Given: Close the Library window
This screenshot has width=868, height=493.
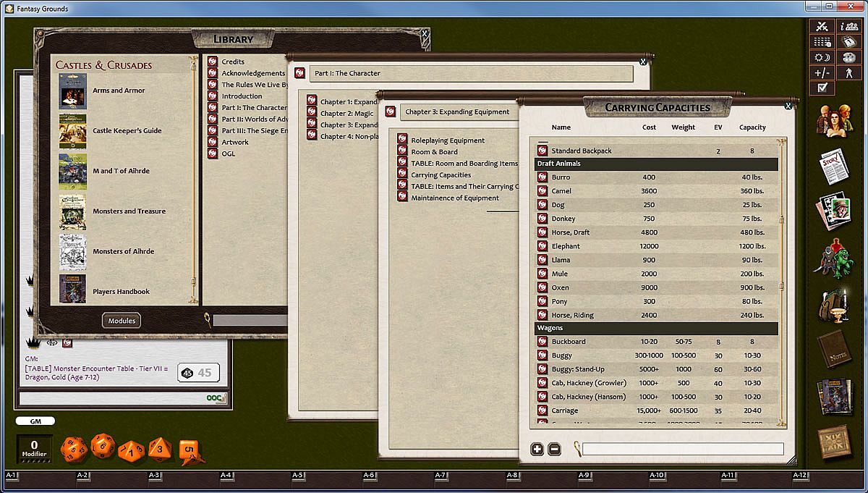Looking at the screenshot, I should tap(425, 33).
